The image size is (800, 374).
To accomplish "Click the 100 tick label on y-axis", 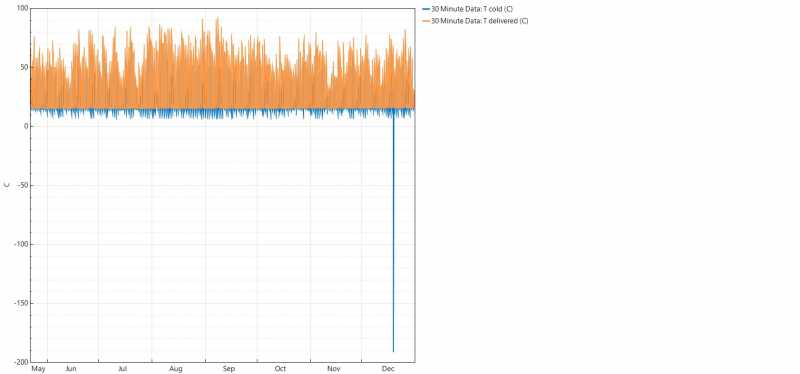I will [x=22, y=9].
